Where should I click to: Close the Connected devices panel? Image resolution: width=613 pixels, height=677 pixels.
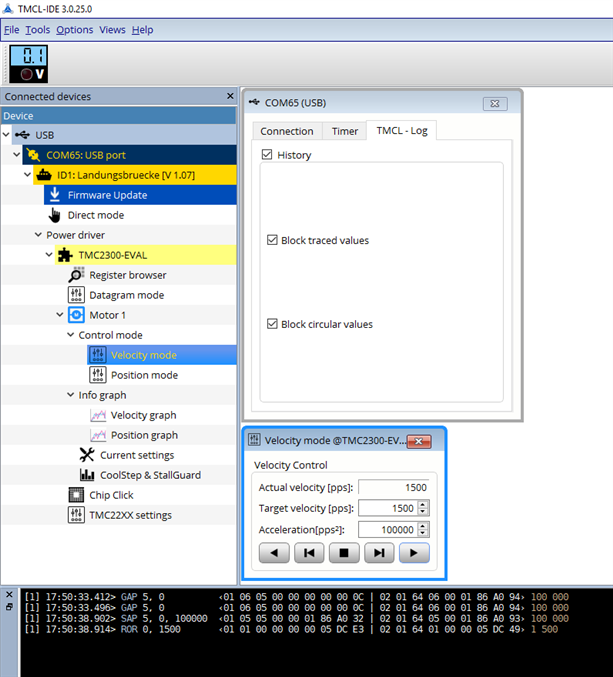(x=230, y=96)
